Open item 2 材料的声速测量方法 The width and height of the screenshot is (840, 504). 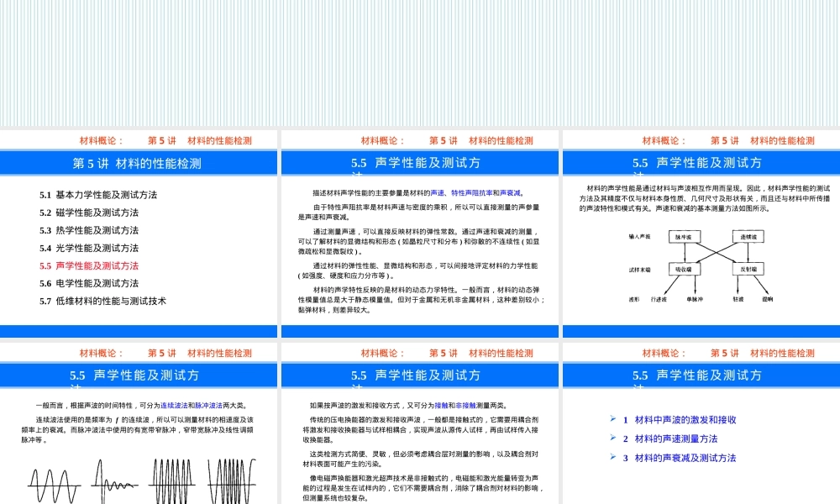click(x=670, y=438)
